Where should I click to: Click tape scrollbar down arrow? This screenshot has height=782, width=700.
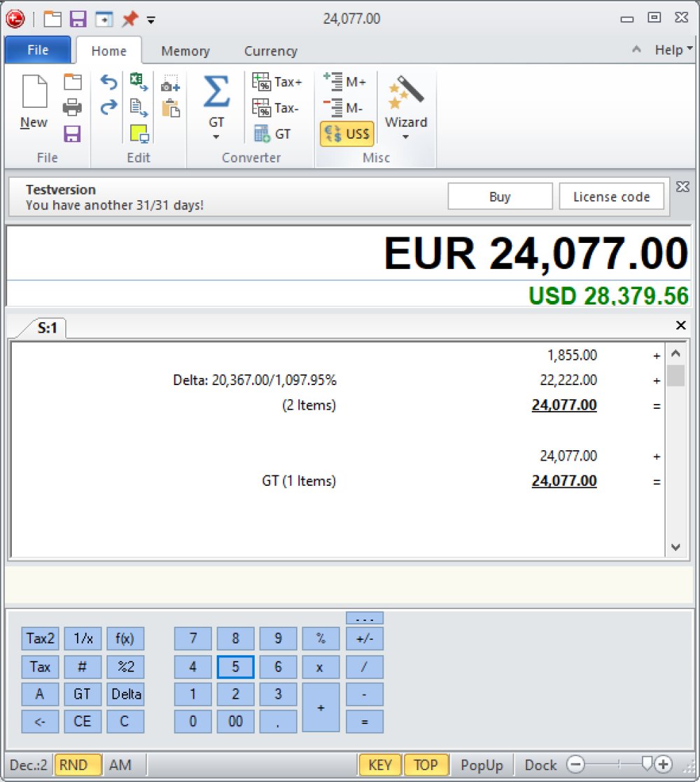coord(676,547)
